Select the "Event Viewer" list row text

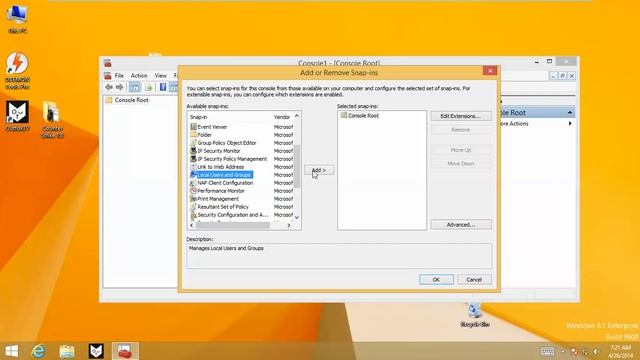pyautogui.click(x=212, y=127)
